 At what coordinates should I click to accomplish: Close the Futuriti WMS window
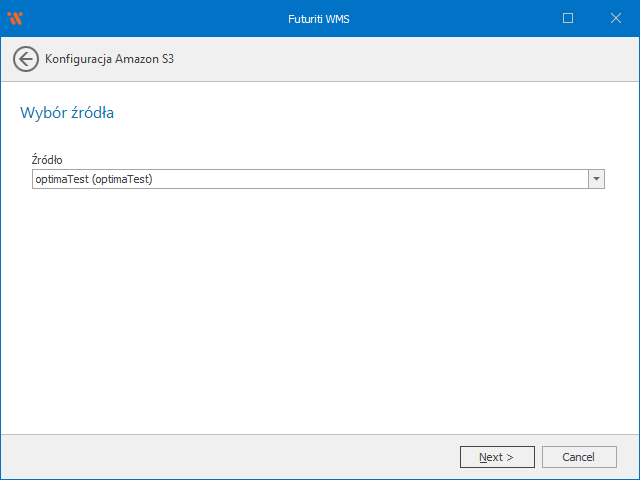(615, 18)
